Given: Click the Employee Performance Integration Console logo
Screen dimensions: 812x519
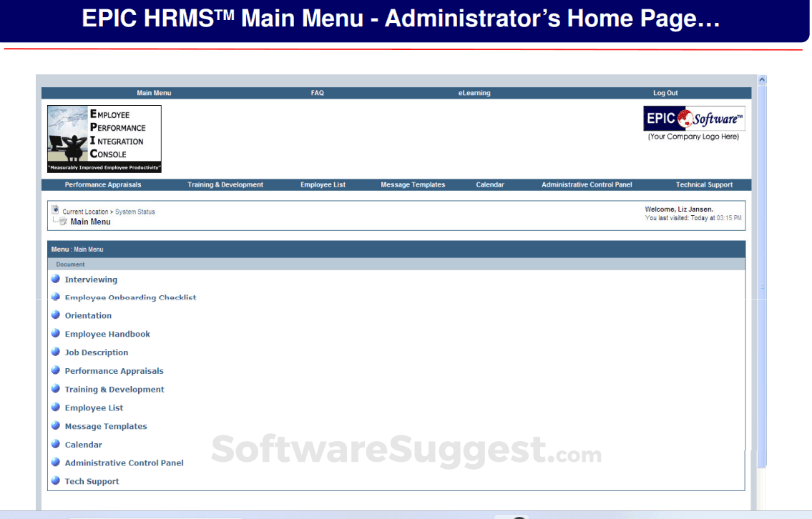Looking at the screenshot, I should click(104, 139).
